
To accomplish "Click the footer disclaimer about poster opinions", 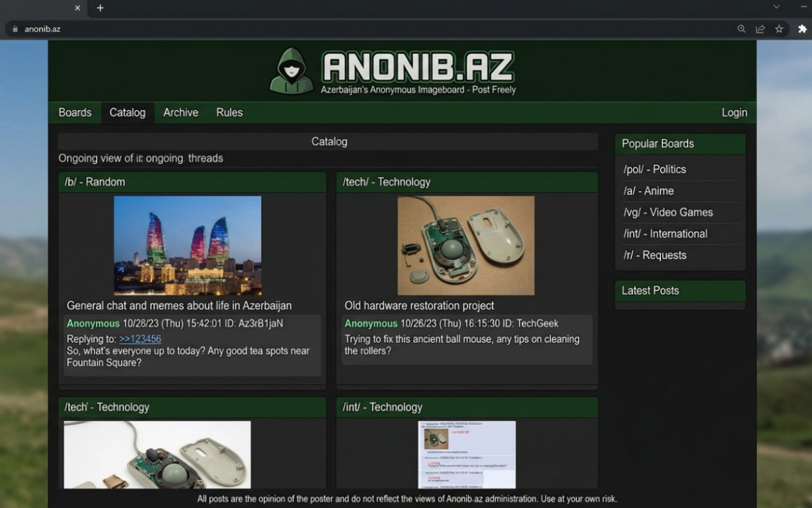I will (407, 499).
